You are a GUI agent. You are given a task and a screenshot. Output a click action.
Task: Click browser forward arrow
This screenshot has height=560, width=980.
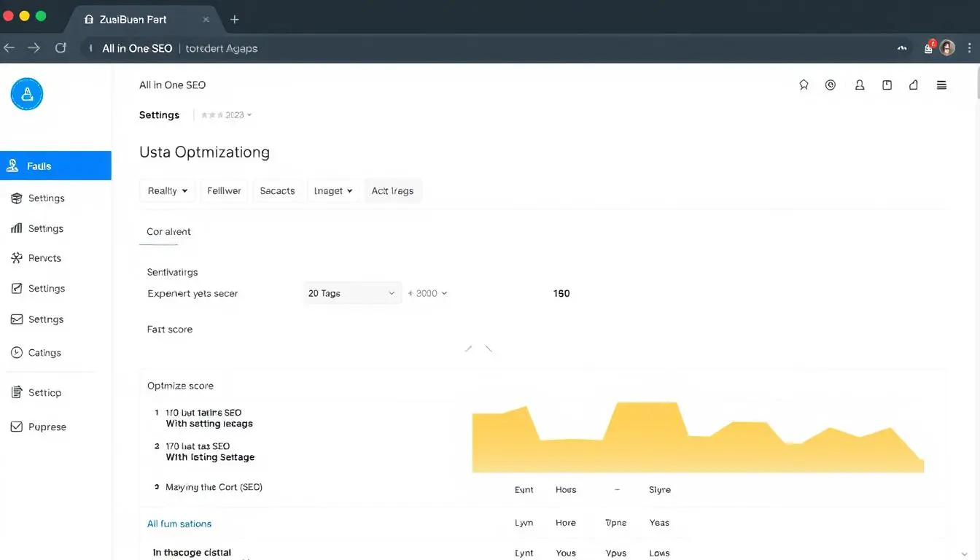(x=34, y=48)
